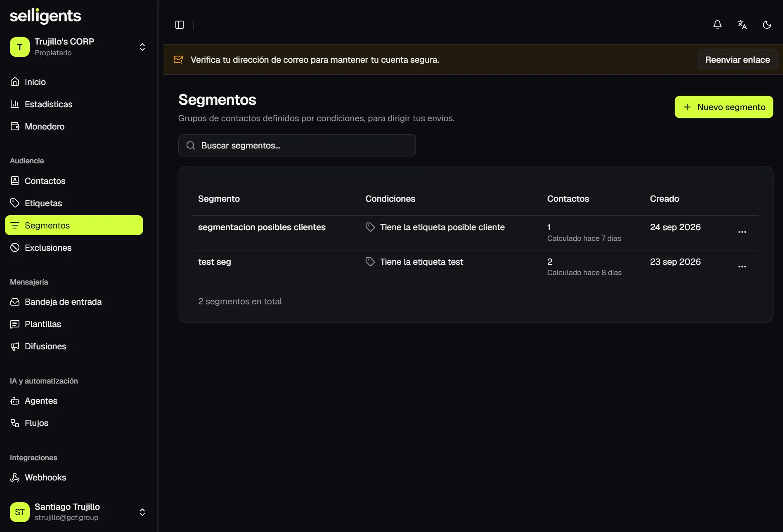Open the language translate icon

point(742,25)
